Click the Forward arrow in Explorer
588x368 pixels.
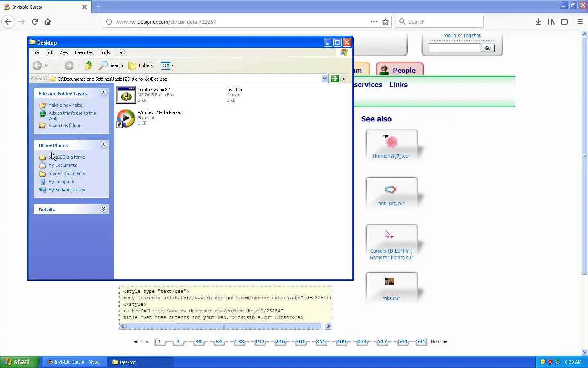point(69,65)
